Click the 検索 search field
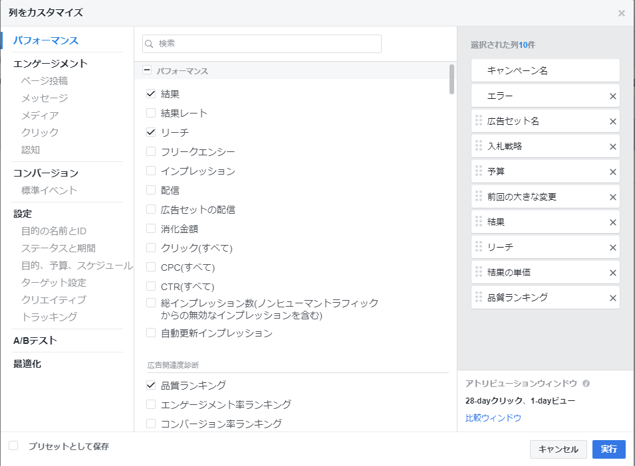Screen dimensions: 635x466 coord(262,44)
